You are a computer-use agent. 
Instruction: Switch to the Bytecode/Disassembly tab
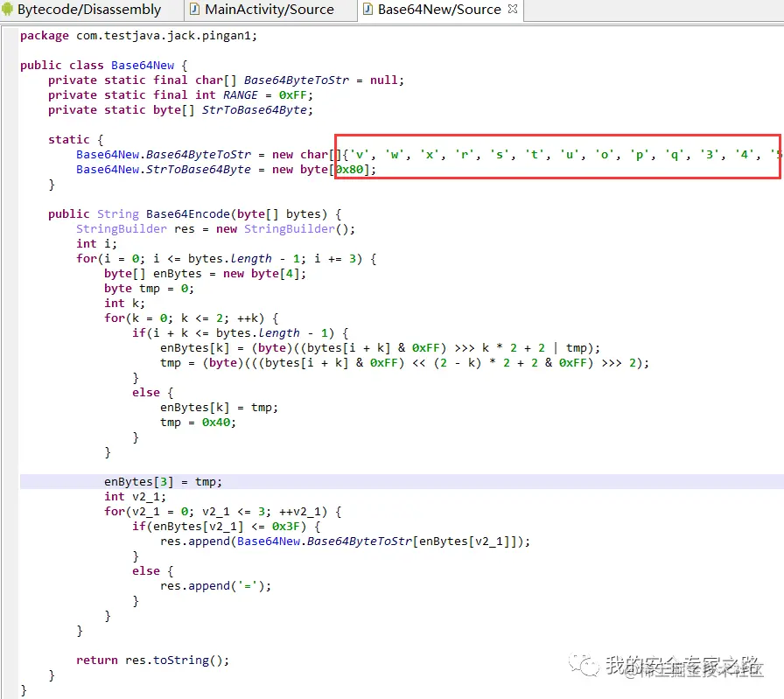click(x=89, y=10)
